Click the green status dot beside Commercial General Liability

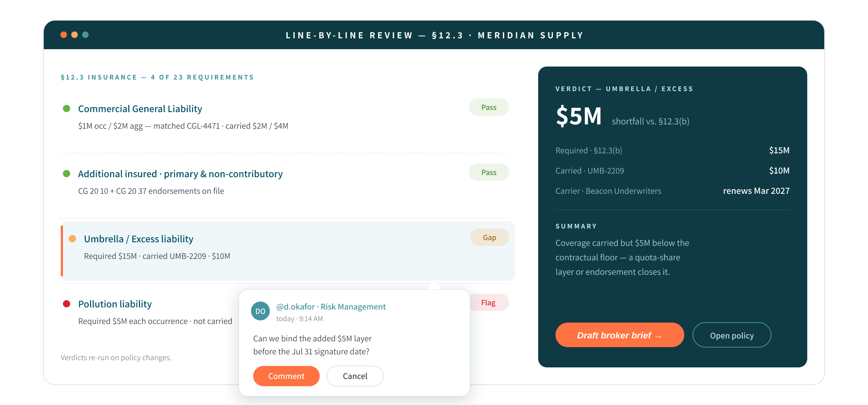click(x=67, y=108)
